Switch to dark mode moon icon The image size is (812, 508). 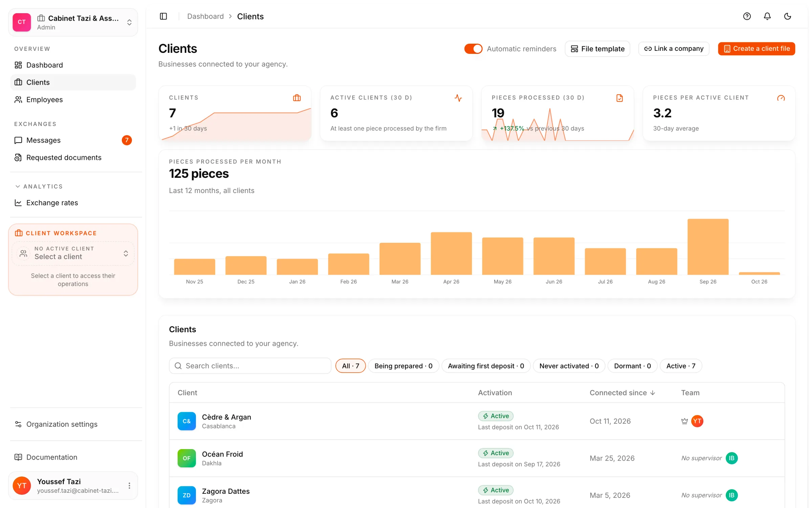pyautogui.click(x=788, y=16)
